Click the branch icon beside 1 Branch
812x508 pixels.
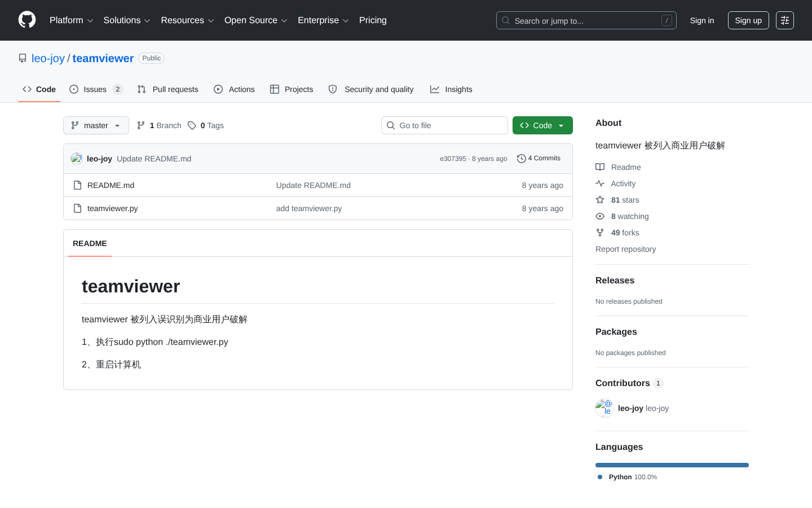[x=141, y=125]
